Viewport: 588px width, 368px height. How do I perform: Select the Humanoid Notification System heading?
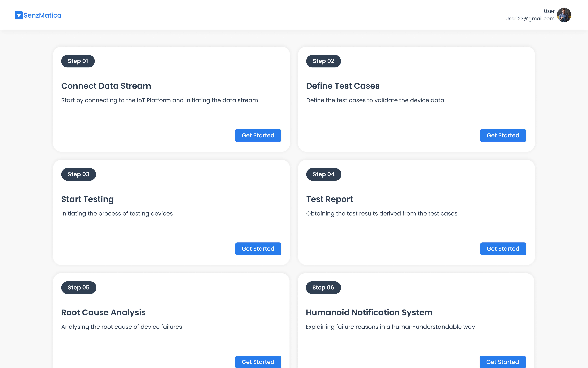(369, 312)
